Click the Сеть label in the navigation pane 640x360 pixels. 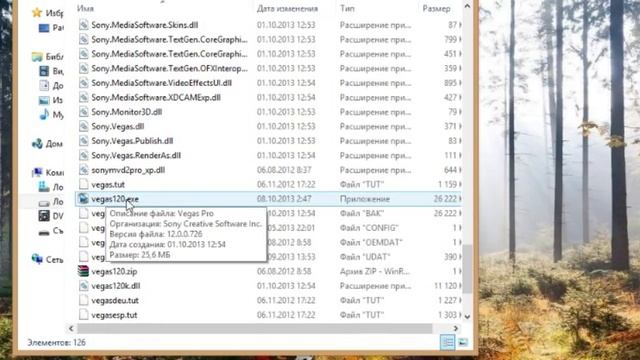54,260
